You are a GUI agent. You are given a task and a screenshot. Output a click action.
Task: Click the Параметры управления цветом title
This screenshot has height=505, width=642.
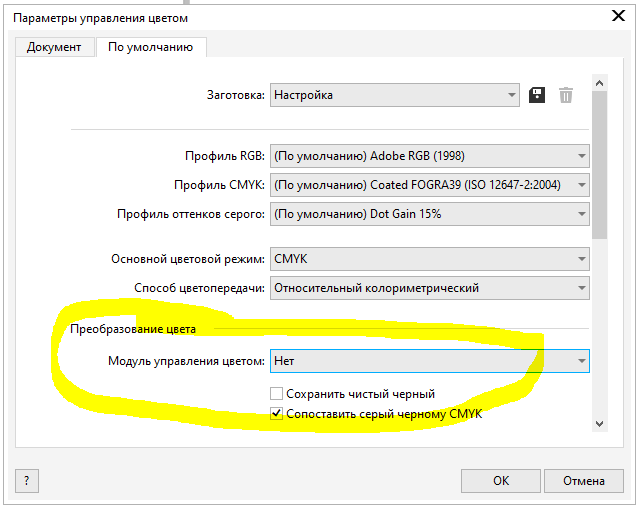pos(100,18)
